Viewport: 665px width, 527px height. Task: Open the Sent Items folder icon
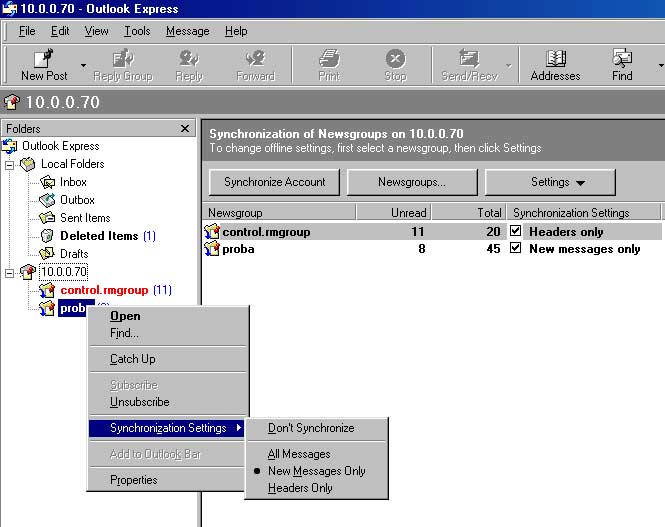pos(47,218)
